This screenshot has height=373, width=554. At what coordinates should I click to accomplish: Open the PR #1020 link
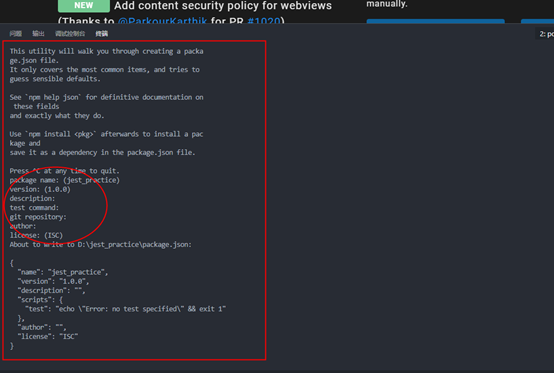click(264, 21)
